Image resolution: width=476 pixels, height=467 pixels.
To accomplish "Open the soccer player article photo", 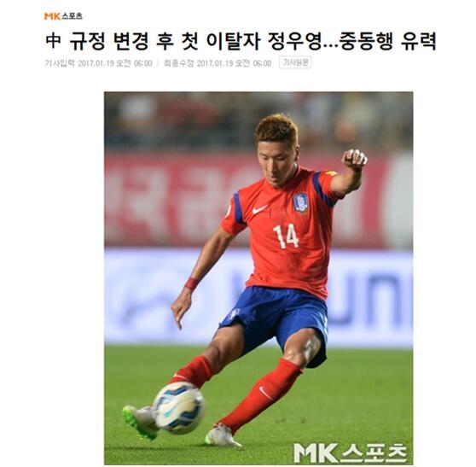I will [258, 278].
